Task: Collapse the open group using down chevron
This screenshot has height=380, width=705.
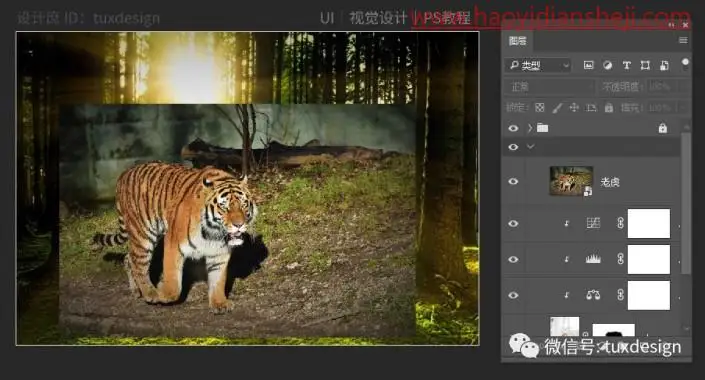Action: (531, 147)
